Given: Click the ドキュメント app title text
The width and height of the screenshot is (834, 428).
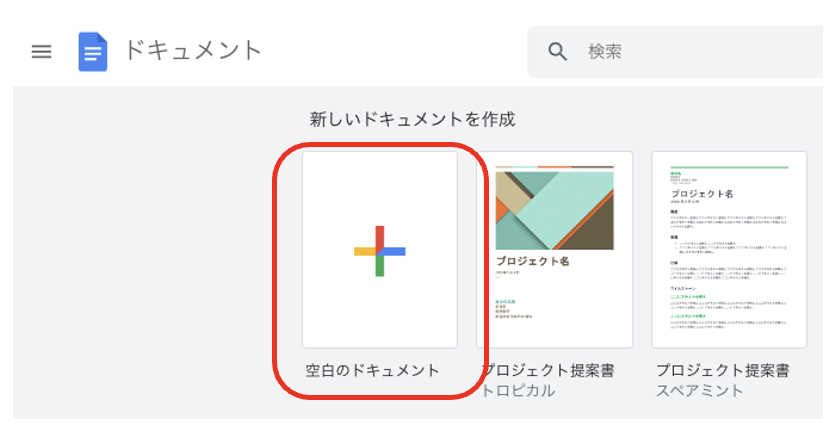Looking at the screenshot, I should (193, 51).
